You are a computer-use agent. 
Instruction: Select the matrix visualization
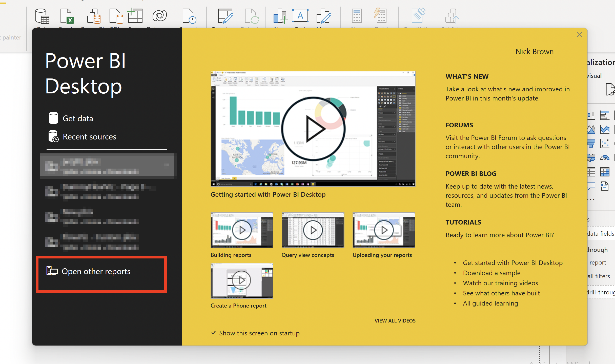click(x=605, y=172)
